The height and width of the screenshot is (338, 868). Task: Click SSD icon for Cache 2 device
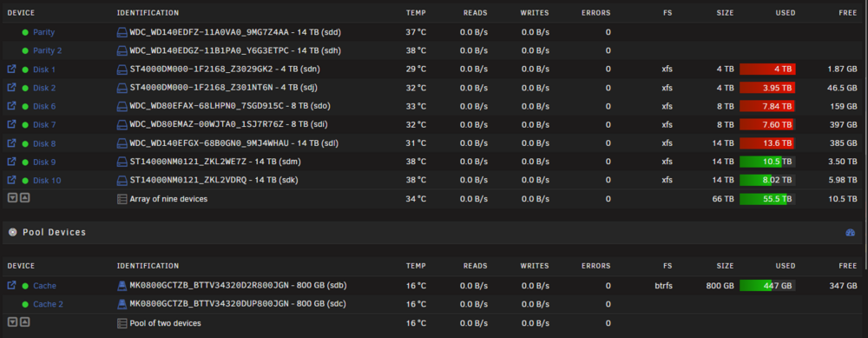coord(122,304)
